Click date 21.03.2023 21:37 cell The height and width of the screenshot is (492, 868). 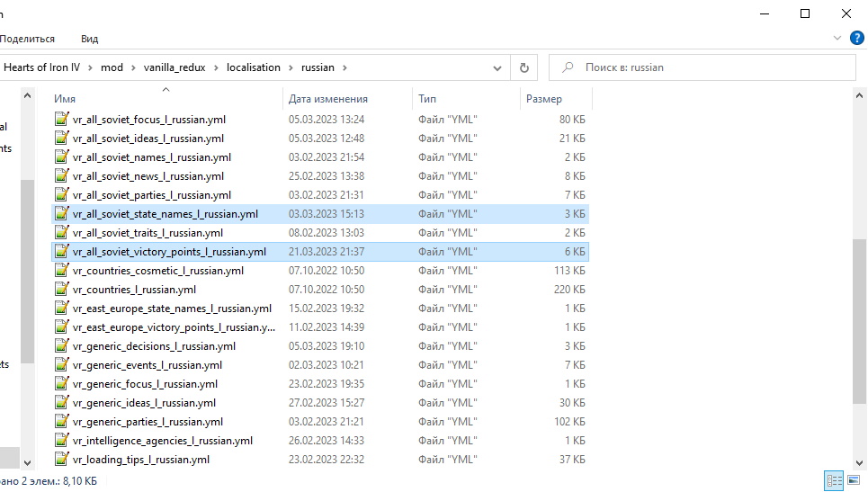click(327, 252)
